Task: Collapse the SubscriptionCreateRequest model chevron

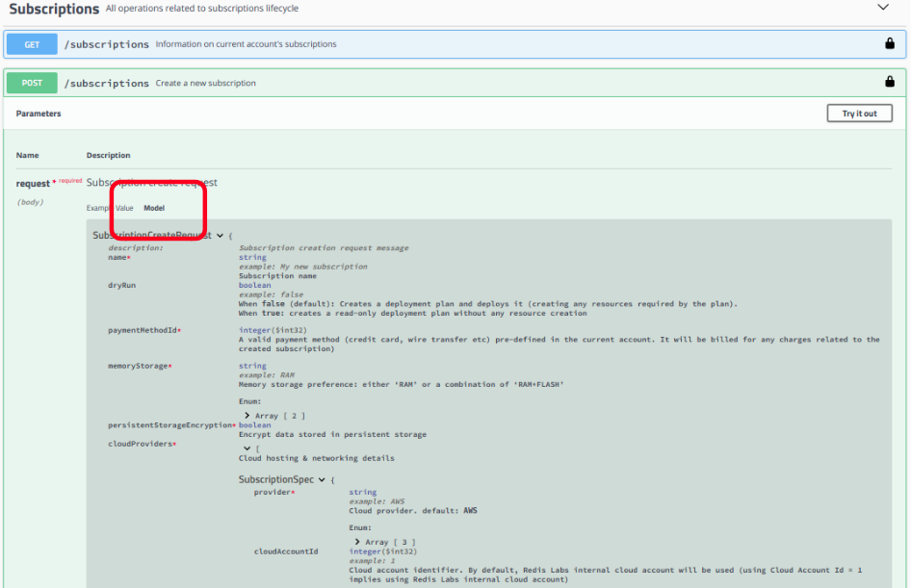Action: 220,236
